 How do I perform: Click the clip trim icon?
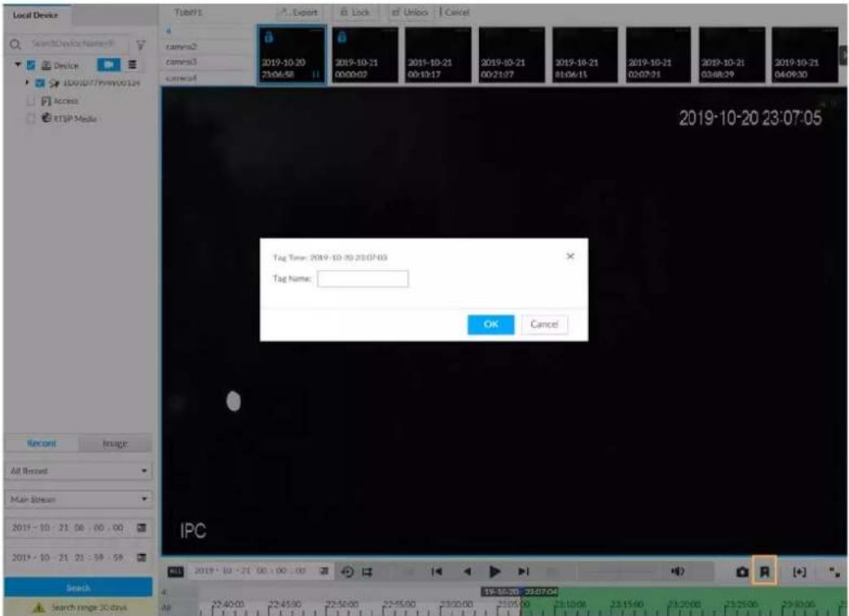pyautogui.click(x=367, y=572)
